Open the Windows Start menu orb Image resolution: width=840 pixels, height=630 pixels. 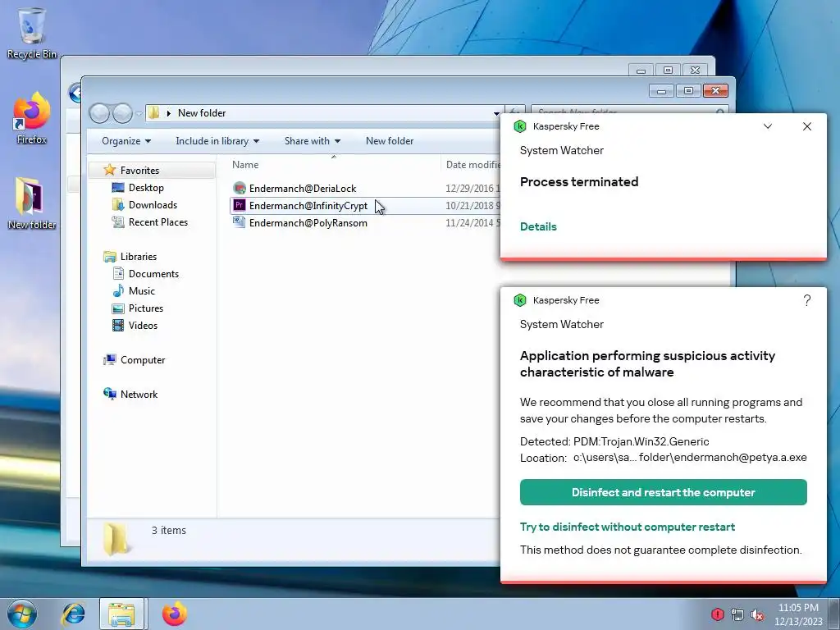pyautogui.click(x=22, y=614)
